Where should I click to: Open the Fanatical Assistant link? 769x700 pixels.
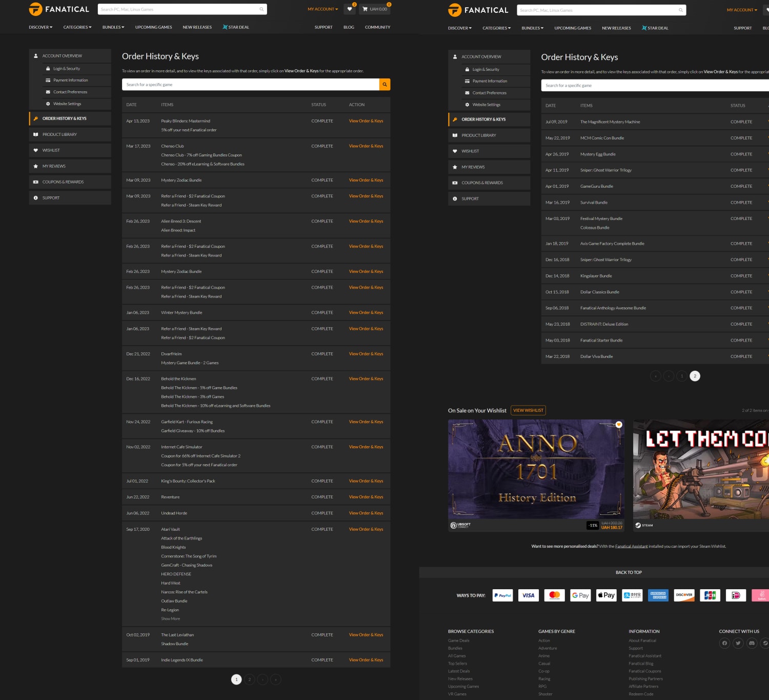point(632,547)
